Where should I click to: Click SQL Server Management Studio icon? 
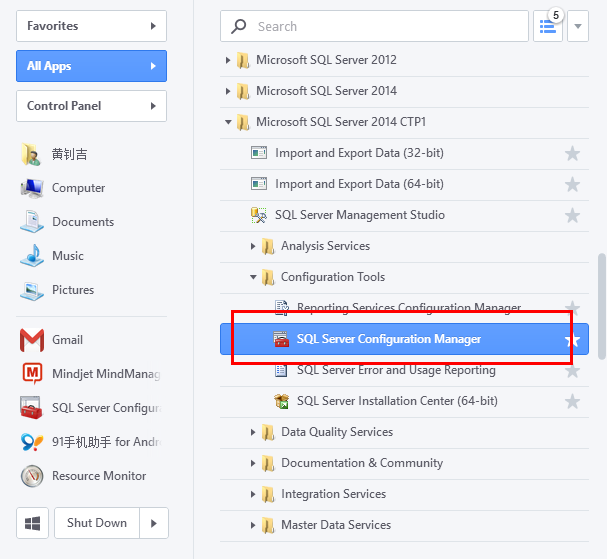[259, 215]
